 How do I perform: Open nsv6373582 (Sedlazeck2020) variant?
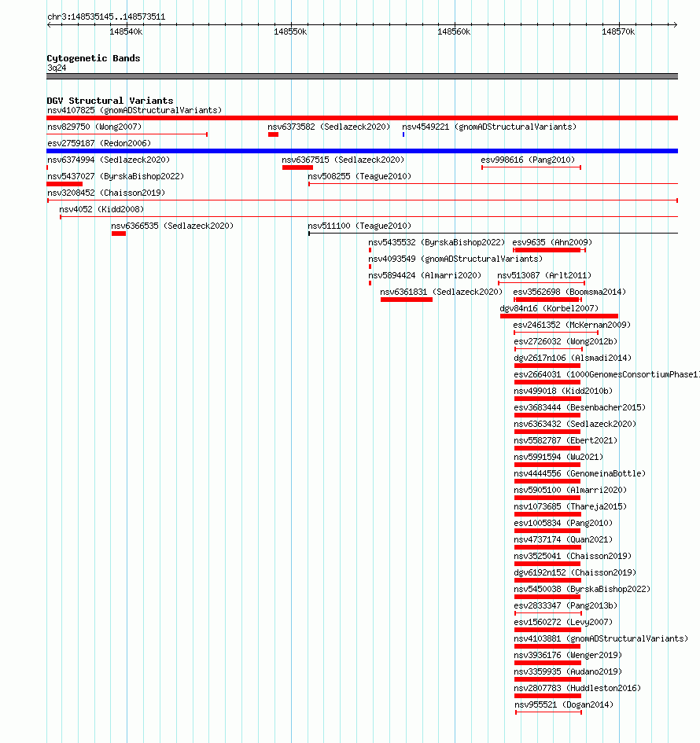pyautogui.click(x=329, y=127)
